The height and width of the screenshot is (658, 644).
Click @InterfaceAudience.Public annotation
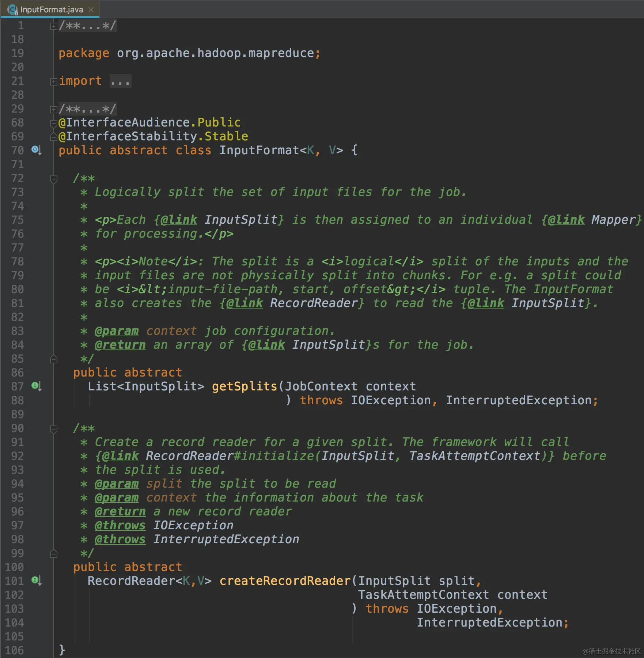pyautogui.click(x=149, y=122)
